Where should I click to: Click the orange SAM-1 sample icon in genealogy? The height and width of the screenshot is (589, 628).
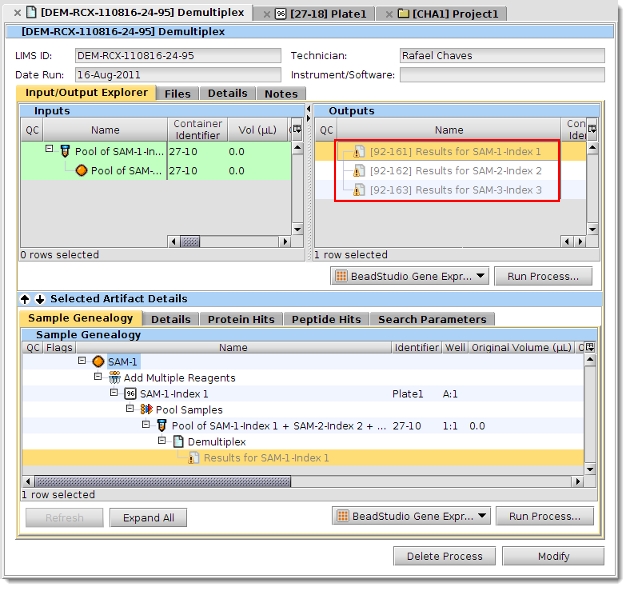(98, 362)
